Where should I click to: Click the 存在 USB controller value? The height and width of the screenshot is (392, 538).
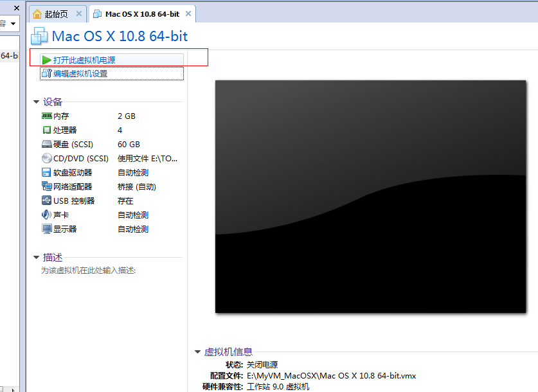125,200
